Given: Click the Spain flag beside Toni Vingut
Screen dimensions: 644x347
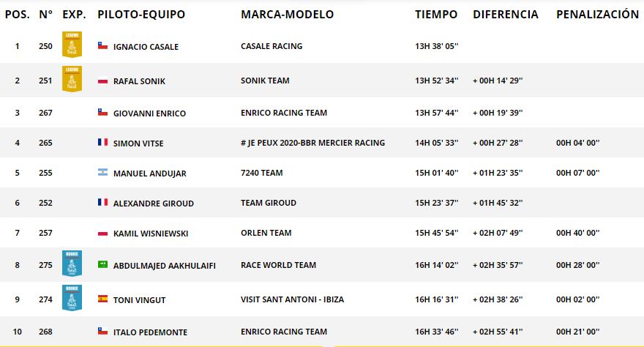Looking at the screenshot, I should click(x=103, y=299).
